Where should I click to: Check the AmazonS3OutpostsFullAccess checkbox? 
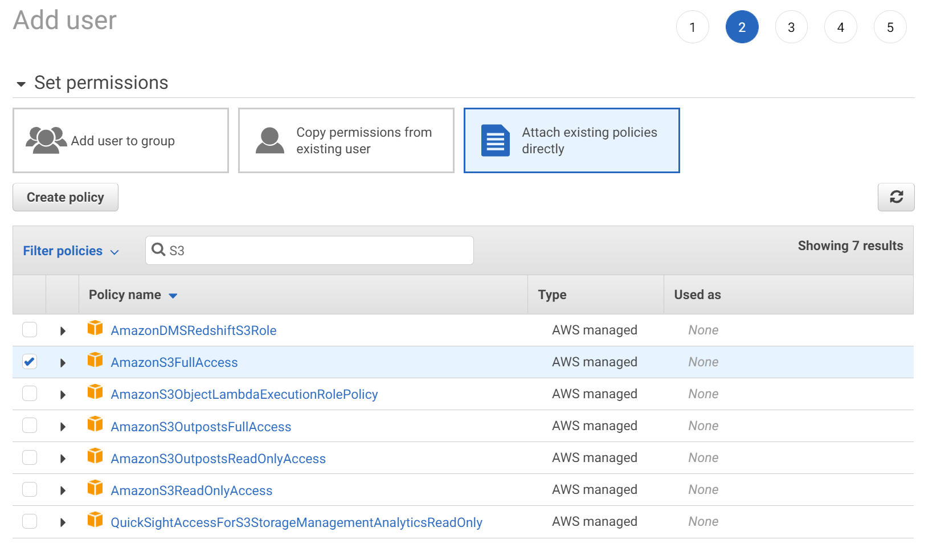click(x=30, y=426)
